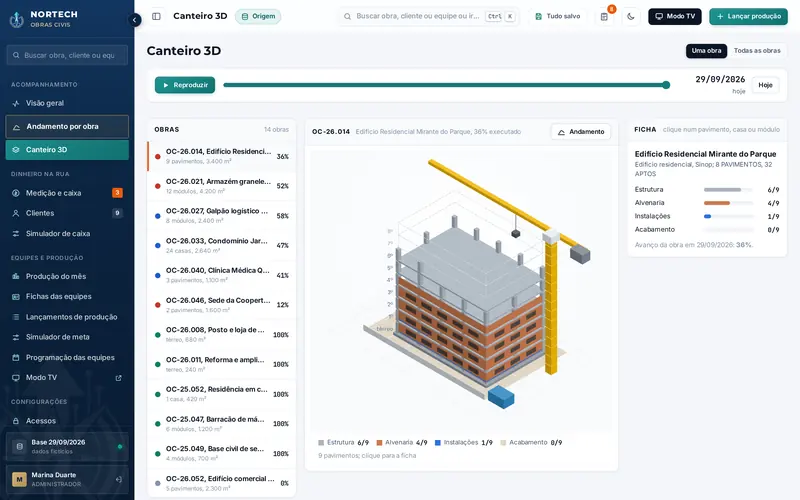Click the blue Instalações legend swatch
800x500 pixels.
coord(438,443)
